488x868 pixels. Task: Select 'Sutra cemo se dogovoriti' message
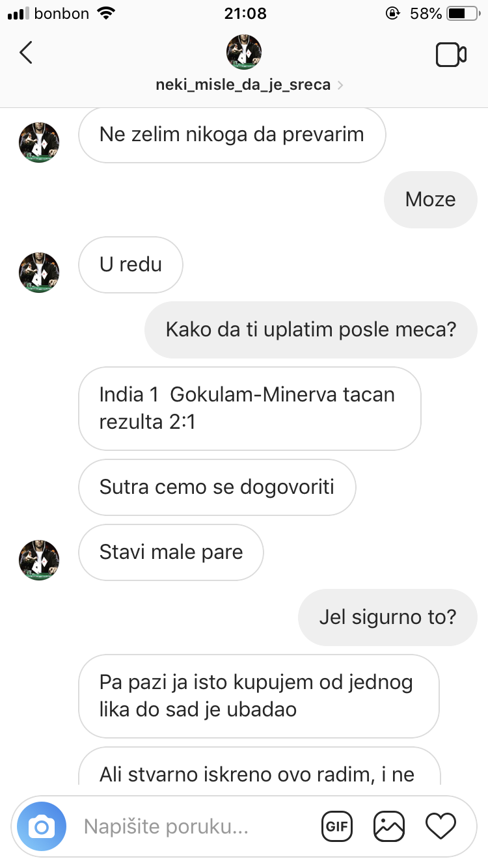(x=217, y=487)
